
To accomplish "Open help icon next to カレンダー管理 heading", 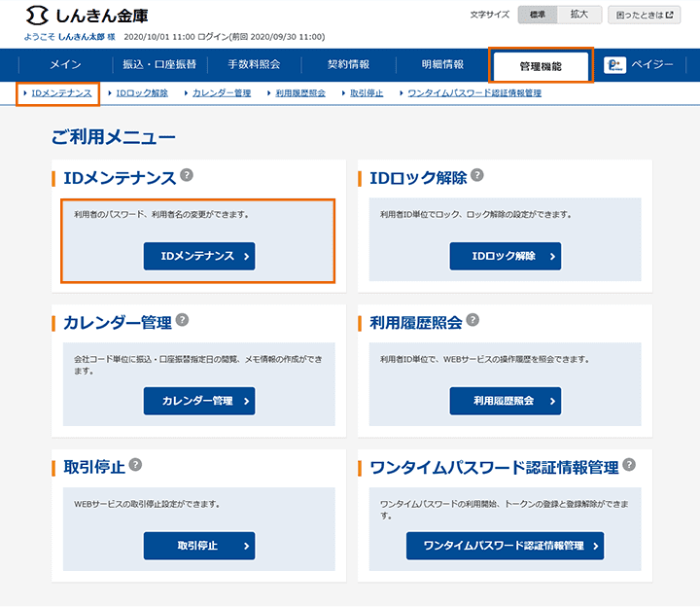I will coord(182,320).
